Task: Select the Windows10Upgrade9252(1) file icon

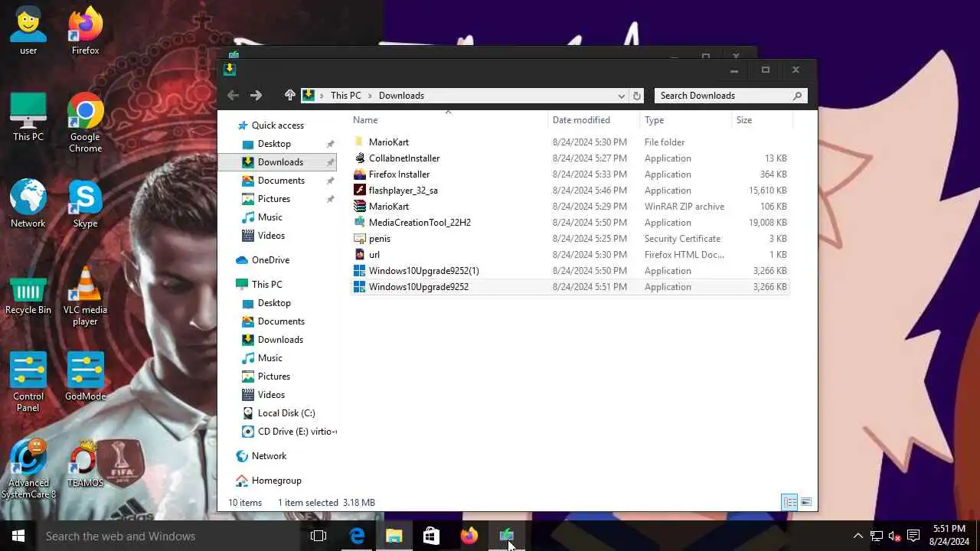Action: coord(360,271)
